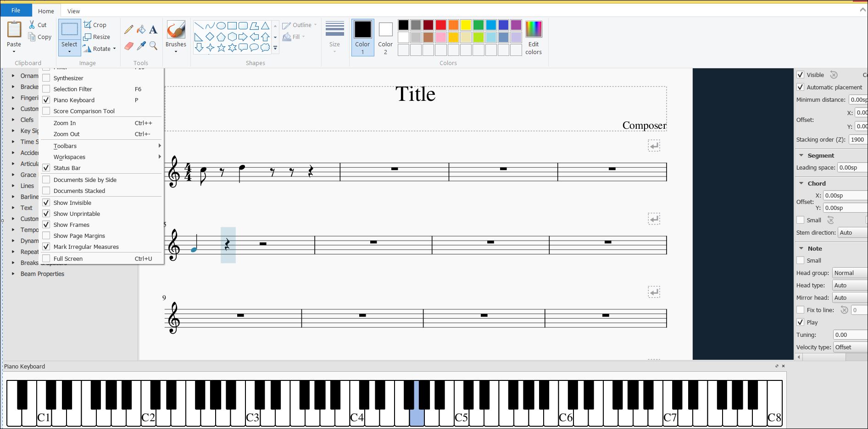Select the Pencil tool
Viewport: 868px width, 429px height.
pos(128,29)
